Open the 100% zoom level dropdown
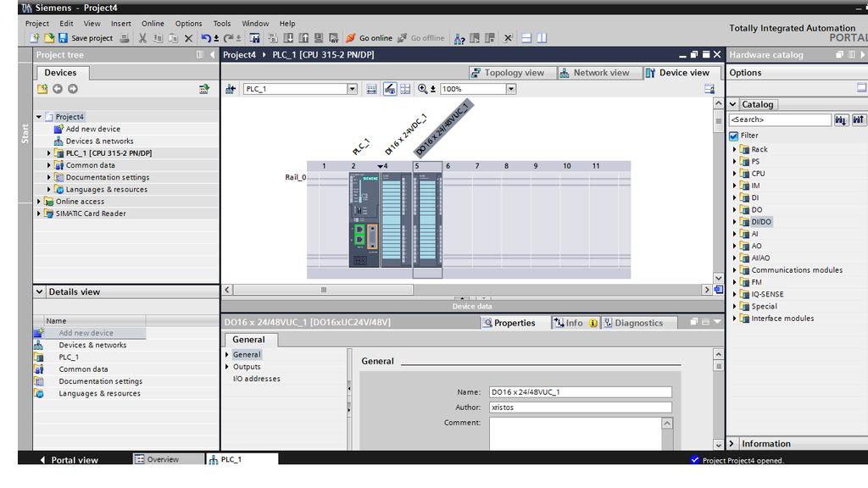Image resolution: width=868 pixels, height=488 pixels. click(x=511, y=88)
